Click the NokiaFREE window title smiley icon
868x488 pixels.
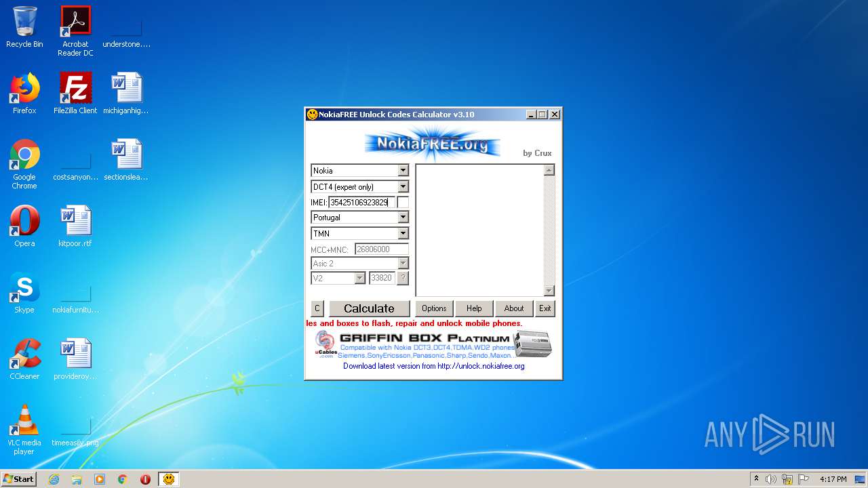(x=312, y=115)
